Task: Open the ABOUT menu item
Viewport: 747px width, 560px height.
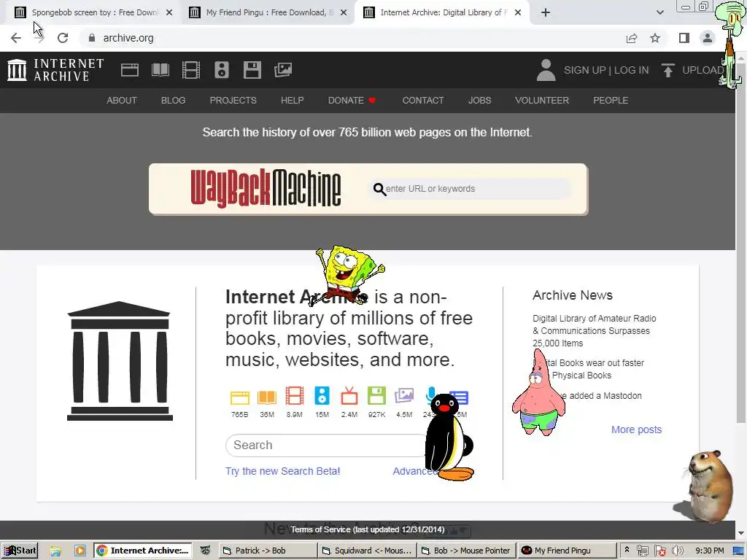Action: point(122,101)
